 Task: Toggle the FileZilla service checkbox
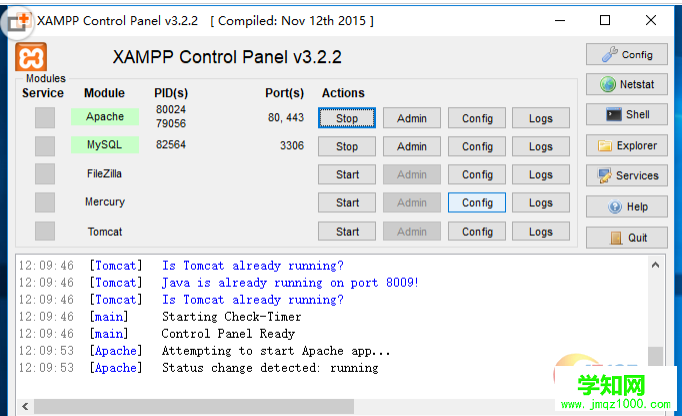[x=45, y=174]
